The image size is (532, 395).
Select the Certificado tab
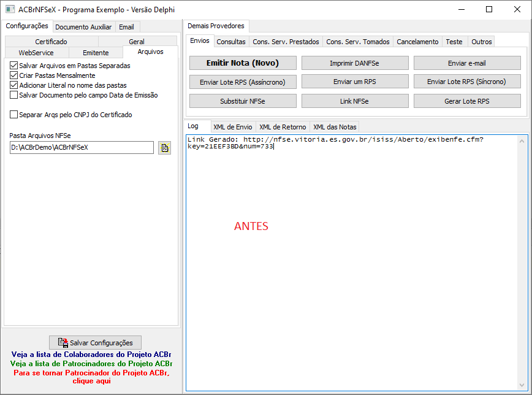click(x=51, y=42)
